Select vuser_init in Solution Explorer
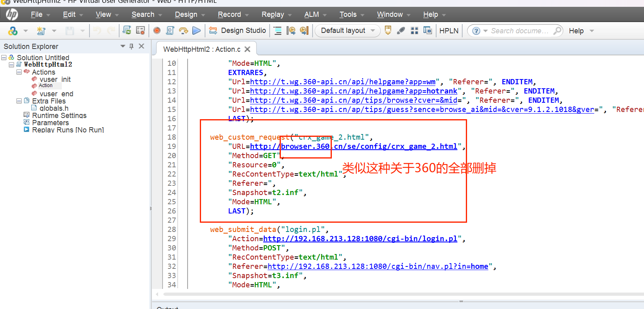 tap(55, 79)
